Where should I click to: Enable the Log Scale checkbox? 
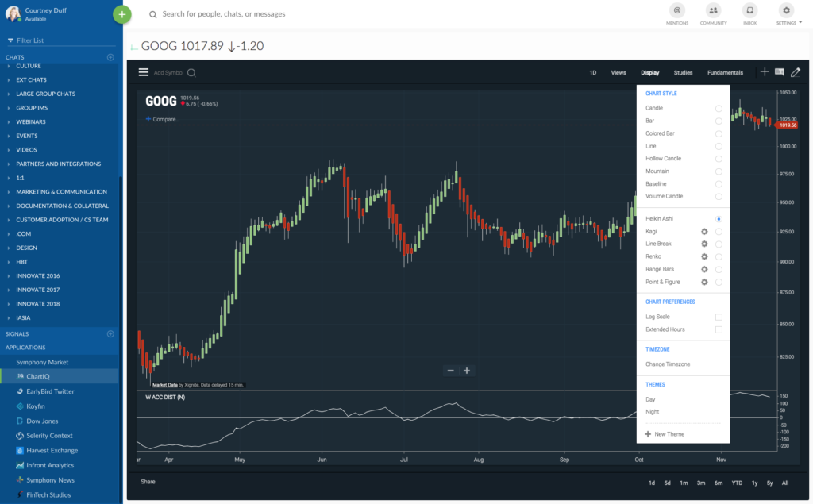pyautogui.click(x=719, y=317)
